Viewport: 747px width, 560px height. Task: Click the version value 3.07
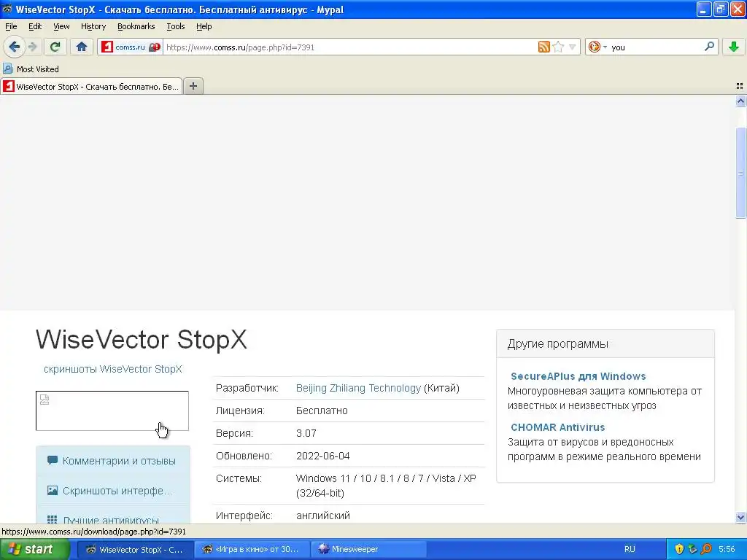pyautogui.click(x=306, y=433)
